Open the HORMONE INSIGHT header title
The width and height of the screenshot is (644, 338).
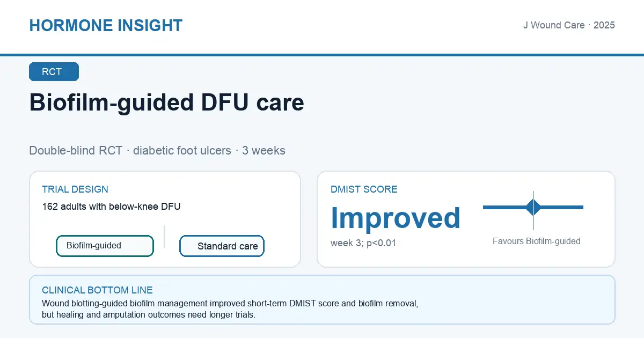[106, 25]
